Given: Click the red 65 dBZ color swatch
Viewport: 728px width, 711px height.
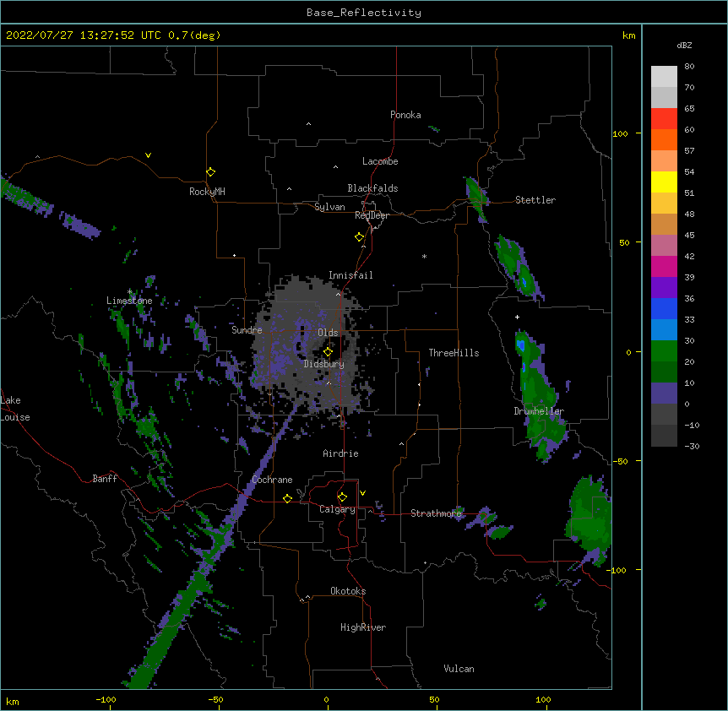Looking at the screenshot, I should pyautogui.click(x=664, y=118).
